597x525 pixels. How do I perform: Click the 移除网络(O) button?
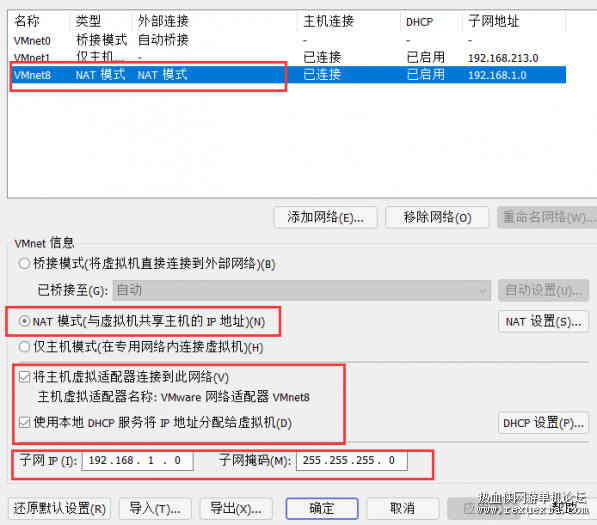pyautogui.click(x=437, y=217)
